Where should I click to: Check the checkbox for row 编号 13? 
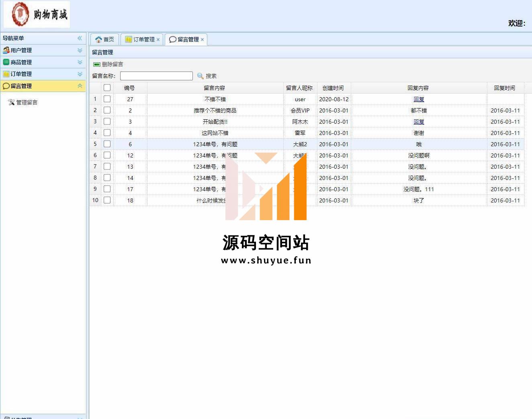pyautogui.click(x=107, y=166)
